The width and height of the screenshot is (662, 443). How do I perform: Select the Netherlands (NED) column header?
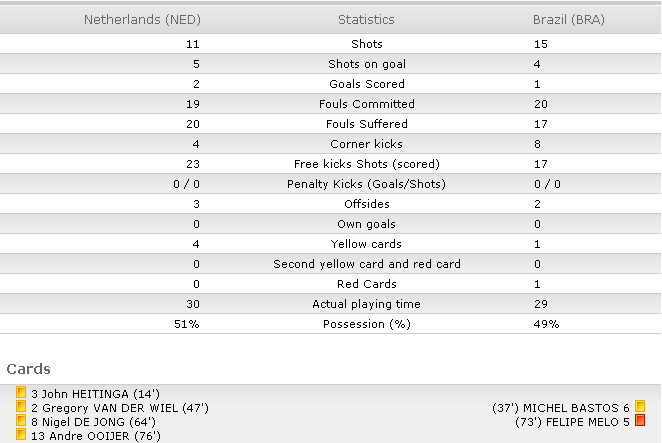pos(142,19)
